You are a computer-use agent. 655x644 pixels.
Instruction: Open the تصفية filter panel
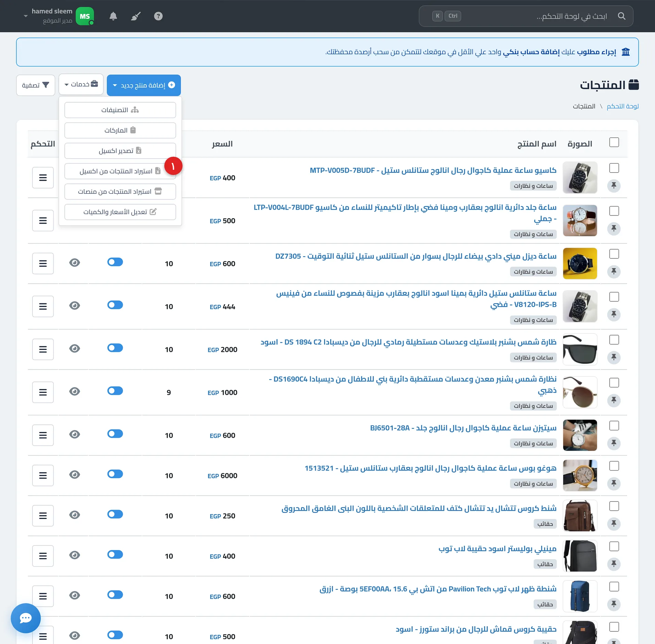click(x=35, y=85)
